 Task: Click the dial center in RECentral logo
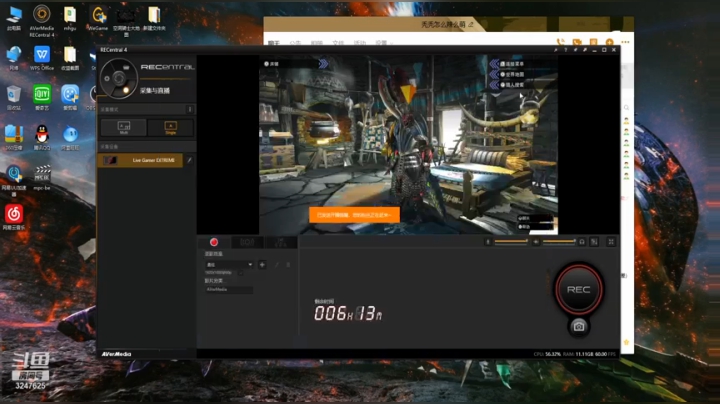tap(118, 79)
